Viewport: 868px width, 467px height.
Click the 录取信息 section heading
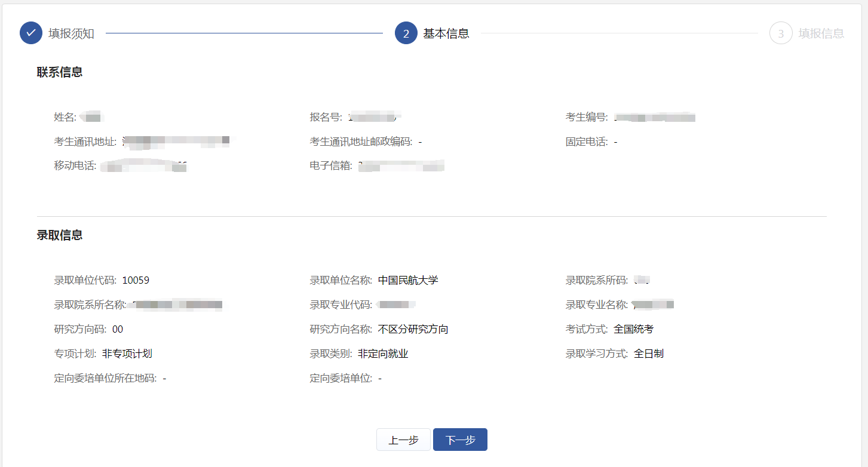[60, 235]
